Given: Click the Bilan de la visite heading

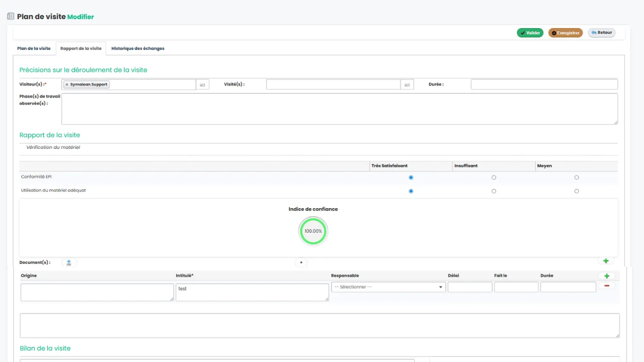Looking at the screenshot, I should click(45, 348).
